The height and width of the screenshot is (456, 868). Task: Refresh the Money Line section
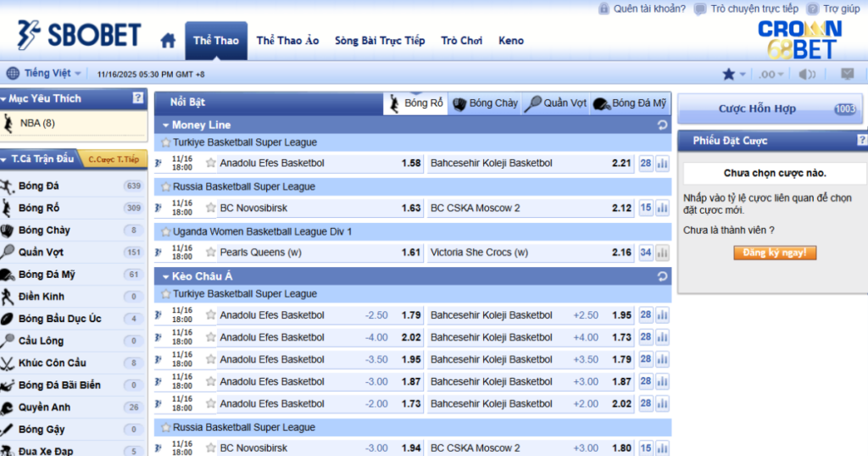click(662, 125)
